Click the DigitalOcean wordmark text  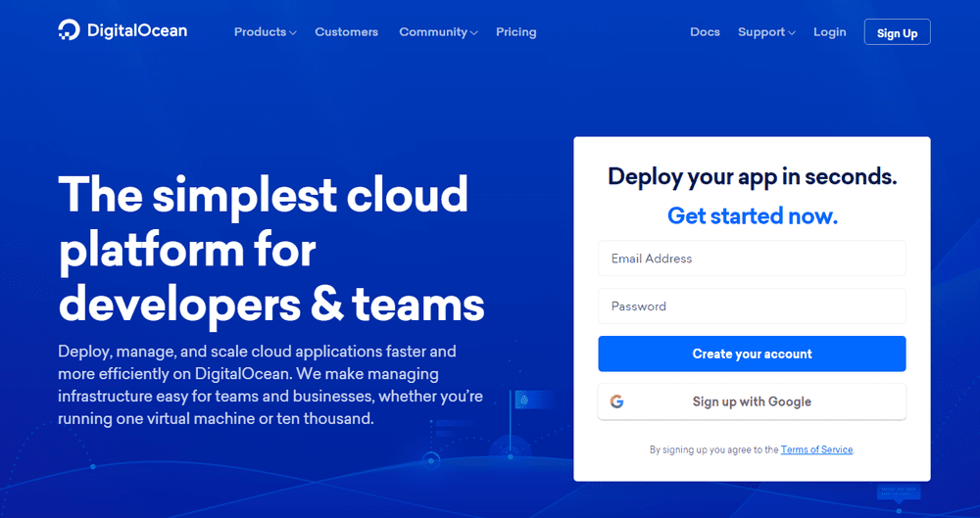137,30
